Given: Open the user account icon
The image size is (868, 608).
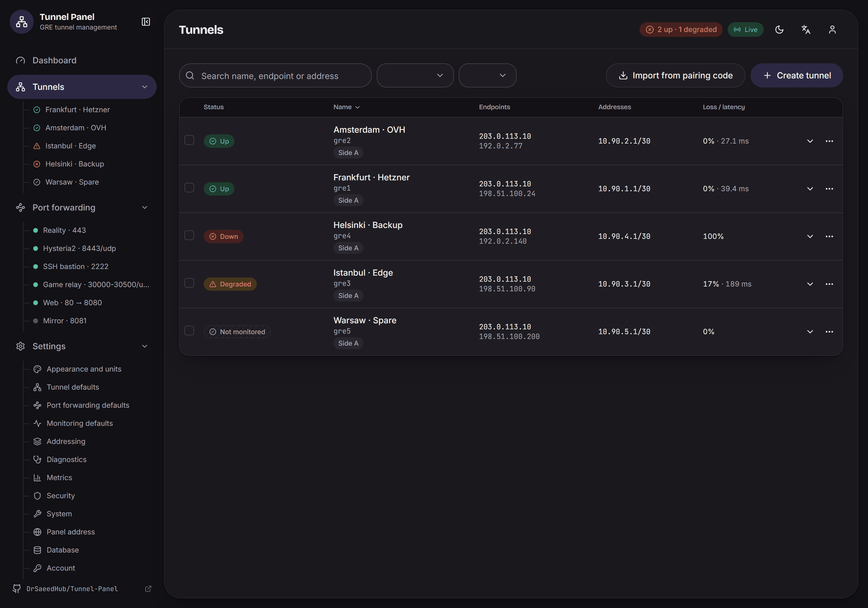Looking at the screenshot, I should coord(832,29).
